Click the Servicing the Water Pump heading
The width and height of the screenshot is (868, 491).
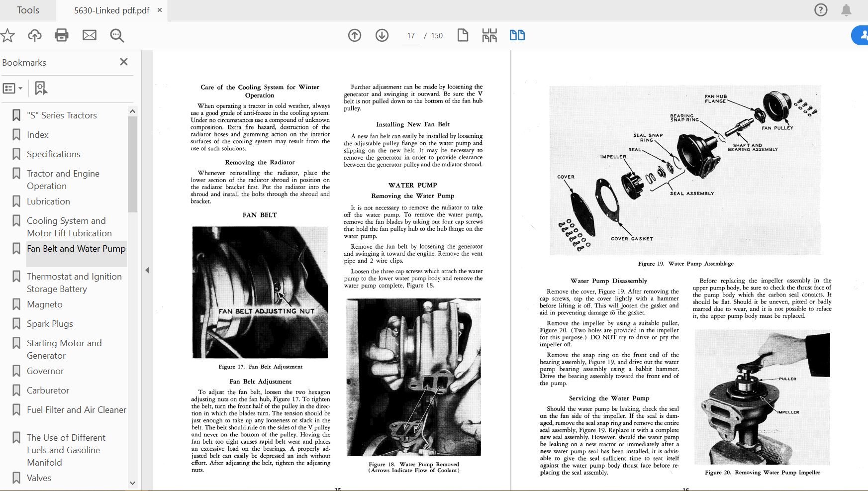click(609, 398)
